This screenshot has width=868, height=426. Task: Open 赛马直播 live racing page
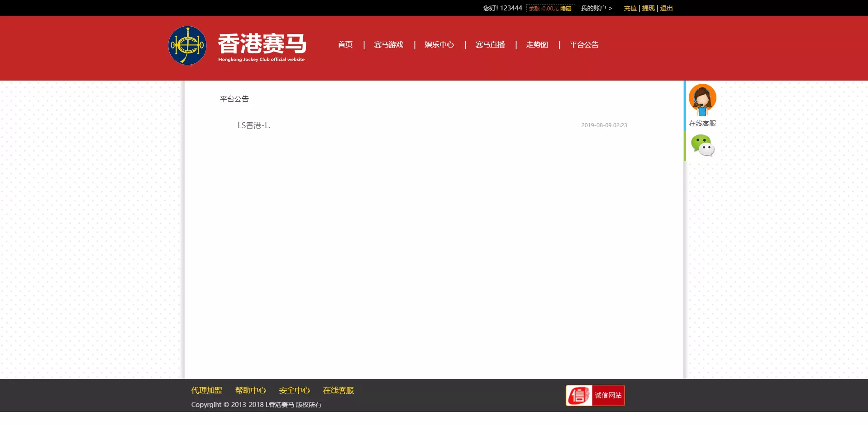click(490, 44)
